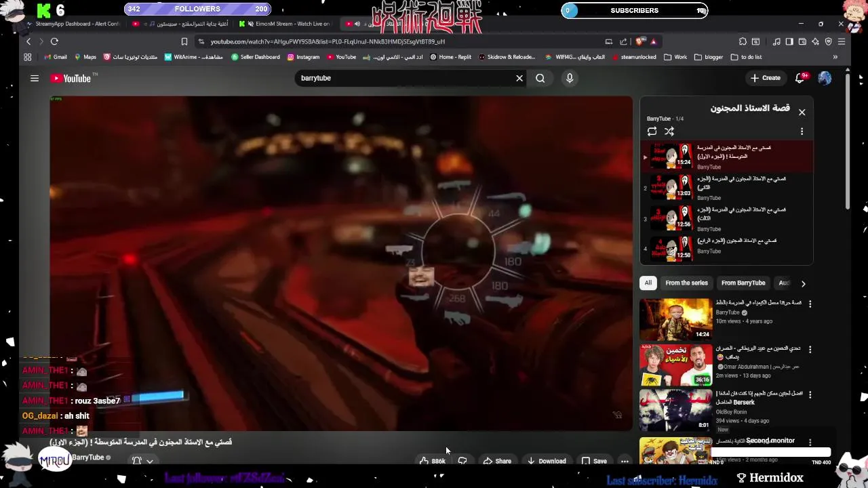Open more video actions ellipsis
The height and width of the screenshot is (488, 868).
pyautogui.click(x=625, y=461)
